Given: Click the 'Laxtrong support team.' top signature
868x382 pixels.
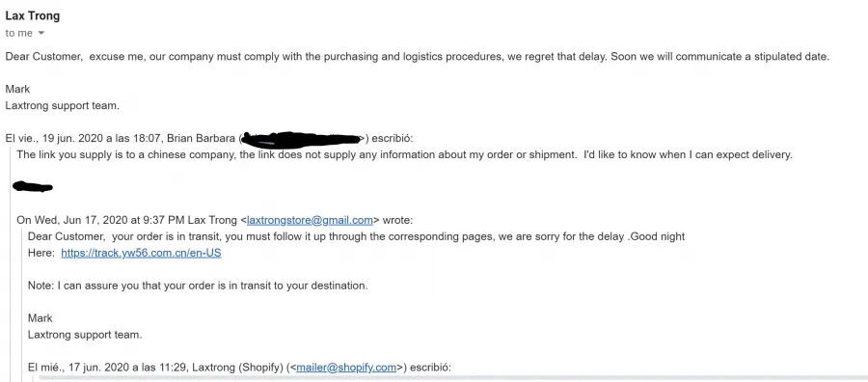Looking at the screenshot, I should [62, 105].
